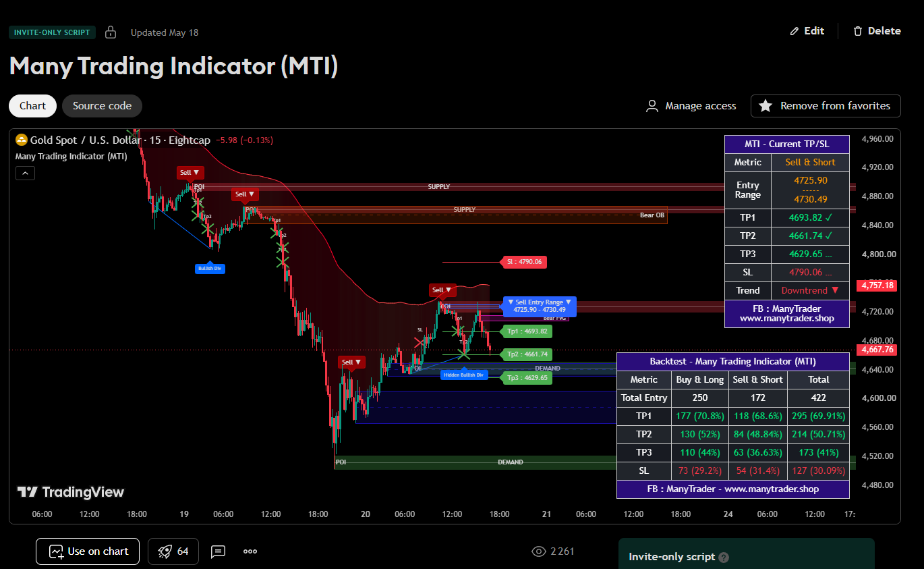Open the comments via speech bubble icon
The image size is (924, 569).
[218, 551]
